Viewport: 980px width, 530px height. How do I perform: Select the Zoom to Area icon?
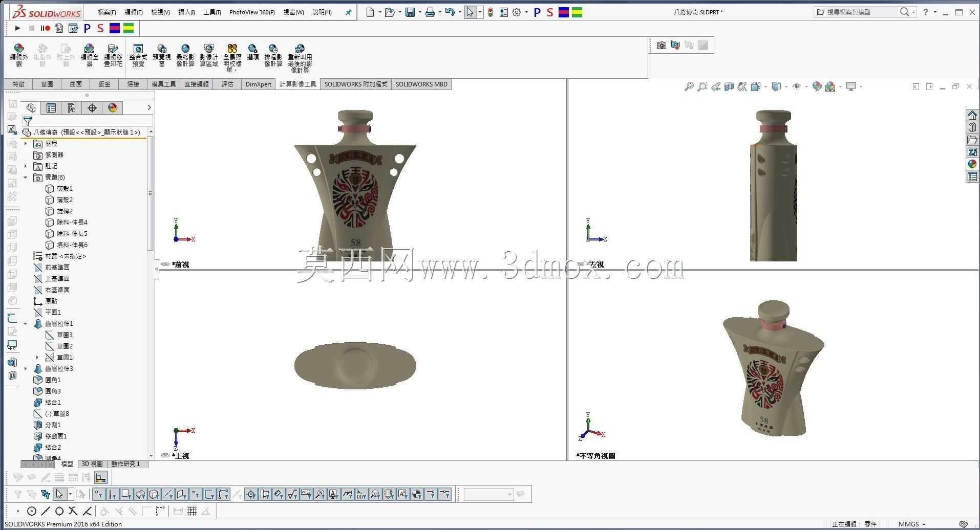tap(702, 87)
